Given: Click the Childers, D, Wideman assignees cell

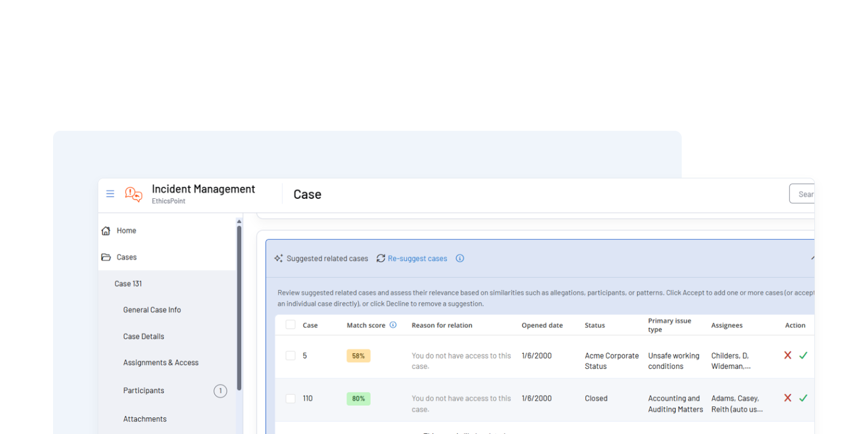Looking at the screenshot, I should click(731, 361).
